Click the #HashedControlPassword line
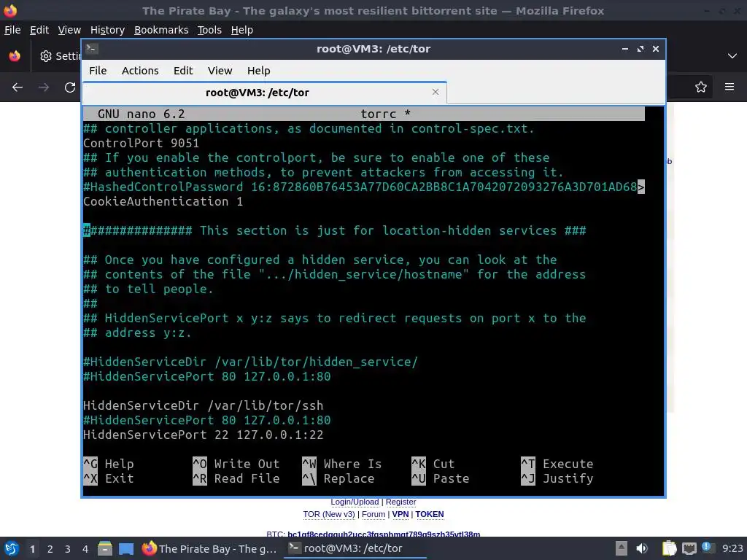 (364, 187)
